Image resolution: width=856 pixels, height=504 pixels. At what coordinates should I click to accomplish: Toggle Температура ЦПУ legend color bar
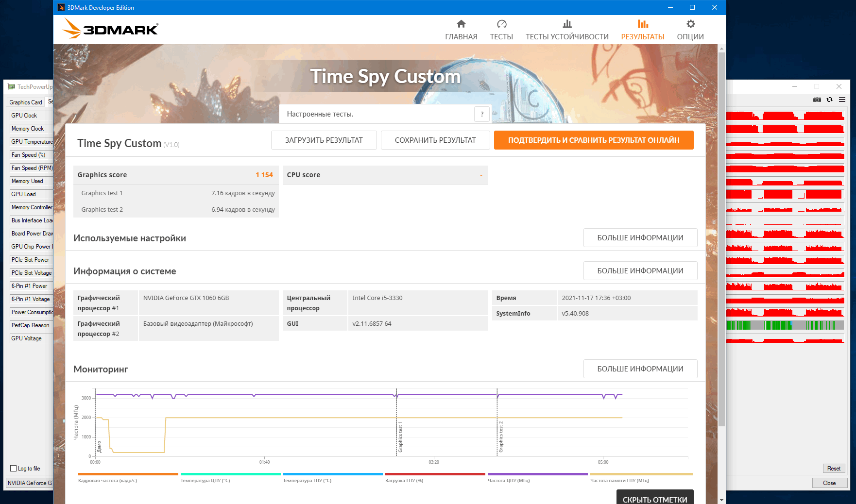(x=230, y=474)
